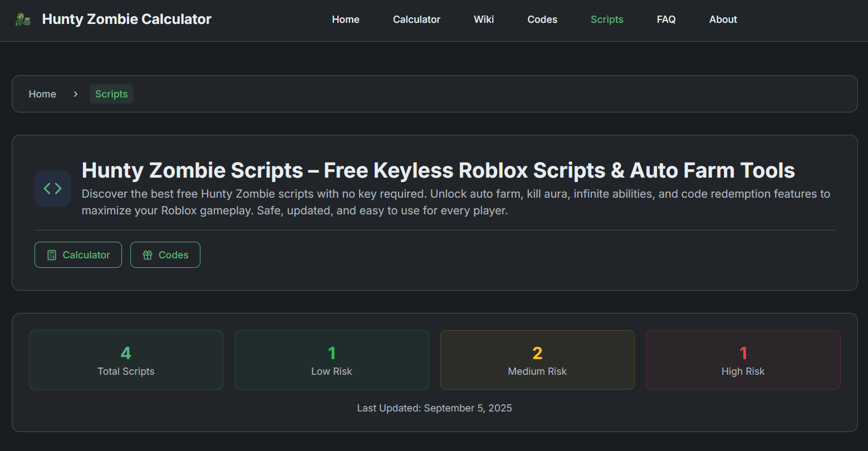Select the High Risk stat card

pyautogui.click(x=743, y=360)
